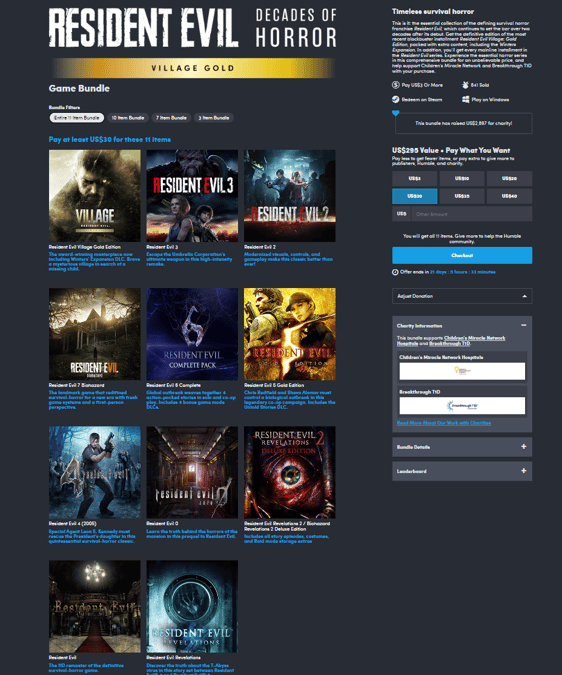Click the Resident Evil Village Gold Edition title
The height and width of the screenshot is (675, 562).
click(x=84, y=247)
